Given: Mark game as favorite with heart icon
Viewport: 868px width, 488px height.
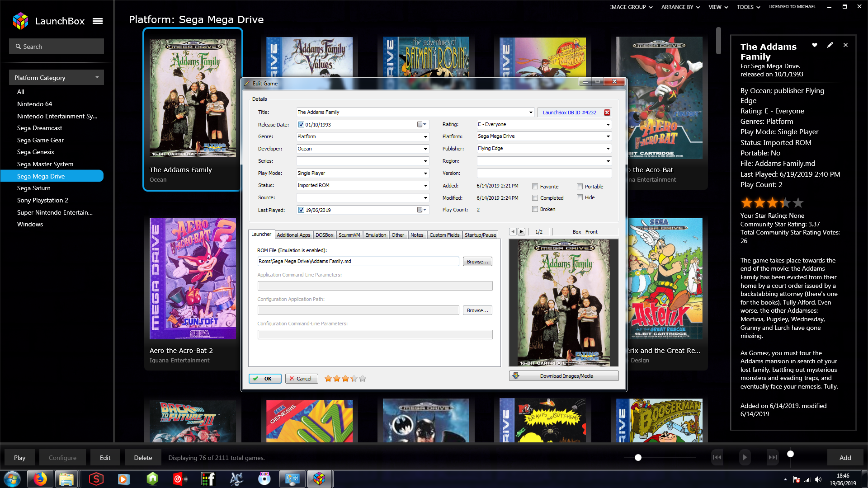Looking at the screenshot, I should point(815,45).
